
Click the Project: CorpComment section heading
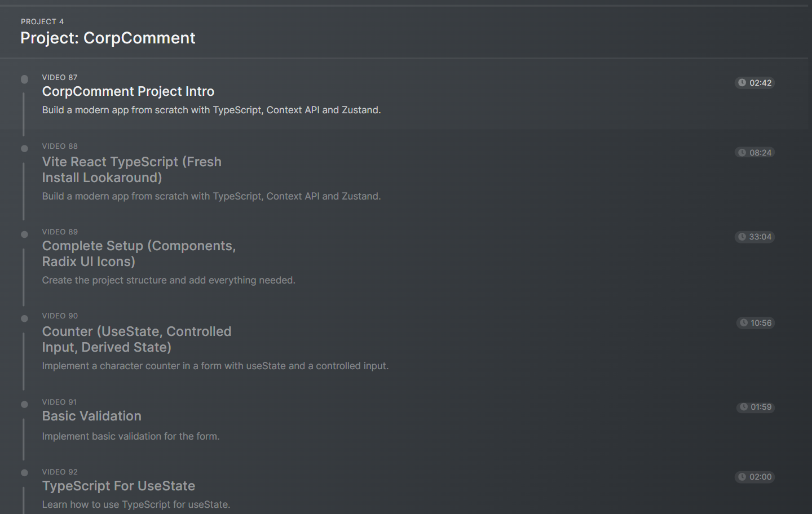click(108, 38)
